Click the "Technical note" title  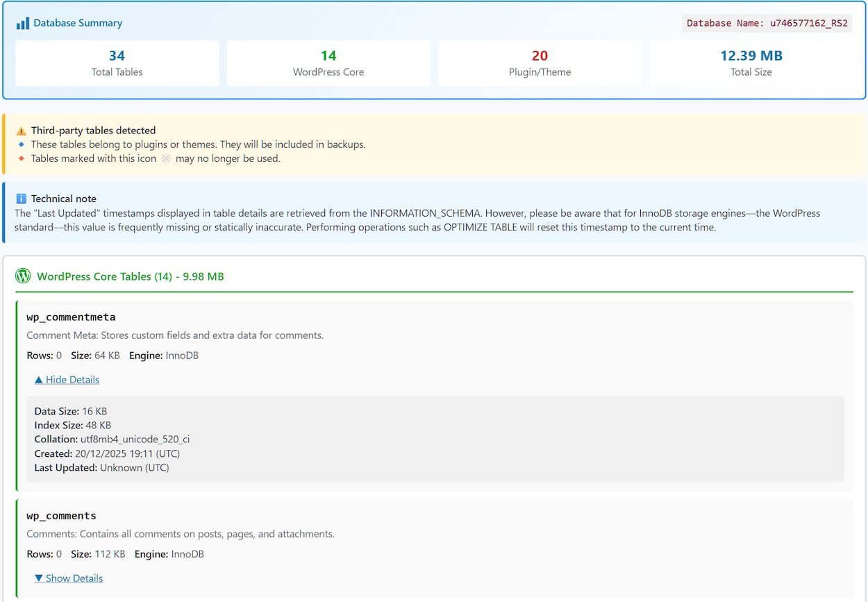(64, 199)
